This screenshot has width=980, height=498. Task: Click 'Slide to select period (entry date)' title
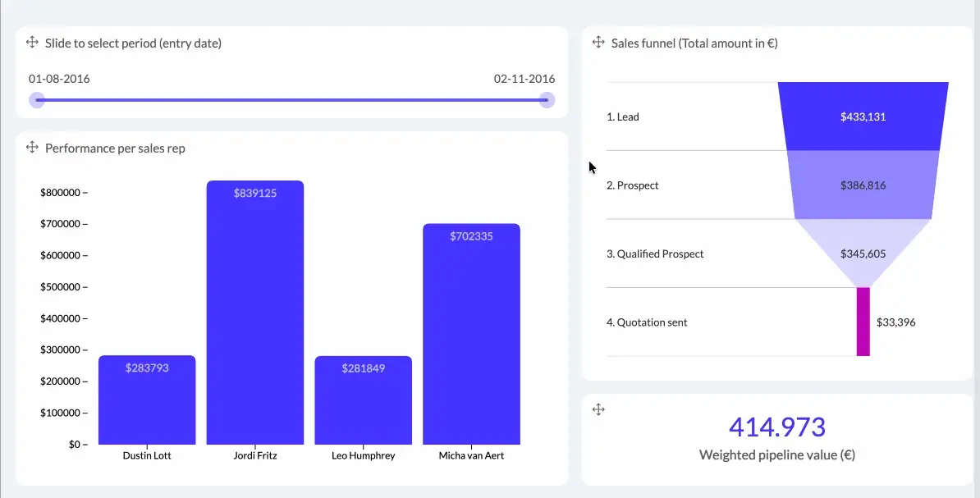click(x=133, y=43)
